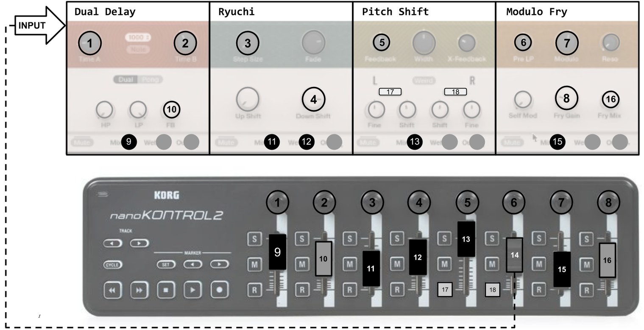Click the Fade knob in Ryuchi

pyautogui.click(x=313, y=42)
